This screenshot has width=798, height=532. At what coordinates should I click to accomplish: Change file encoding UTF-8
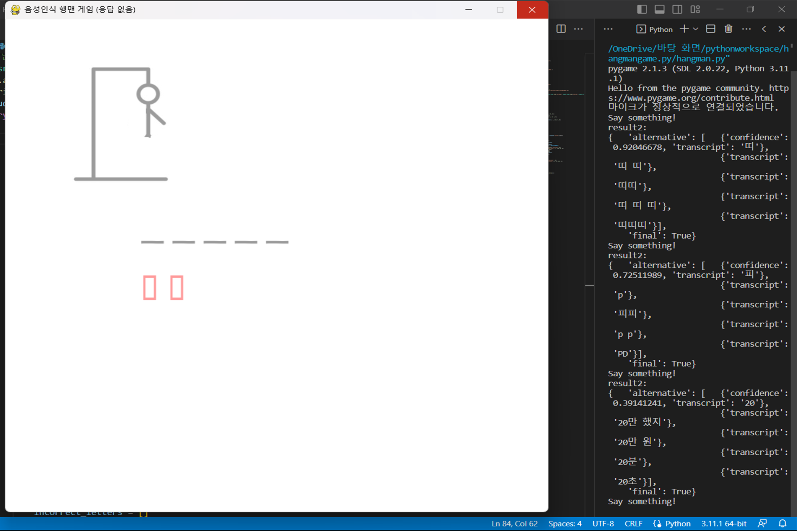[603, 524]
